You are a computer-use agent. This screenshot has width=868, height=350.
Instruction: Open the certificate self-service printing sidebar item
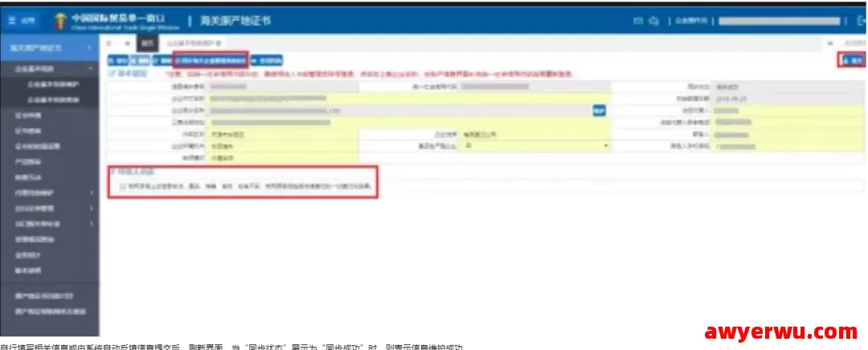44,296
